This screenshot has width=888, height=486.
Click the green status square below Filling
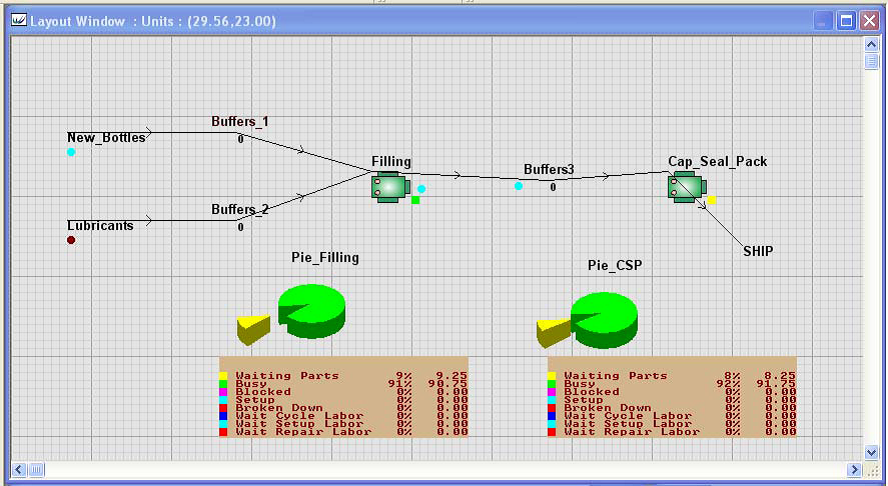pyautogui.click(x=415, y=200)
